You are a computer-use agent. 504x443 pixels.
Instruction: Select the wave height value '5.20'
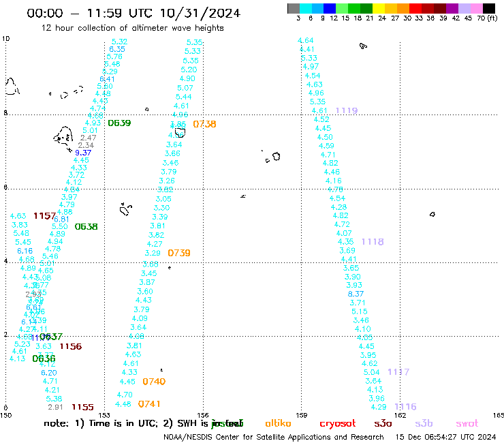(x=189, y=70)
